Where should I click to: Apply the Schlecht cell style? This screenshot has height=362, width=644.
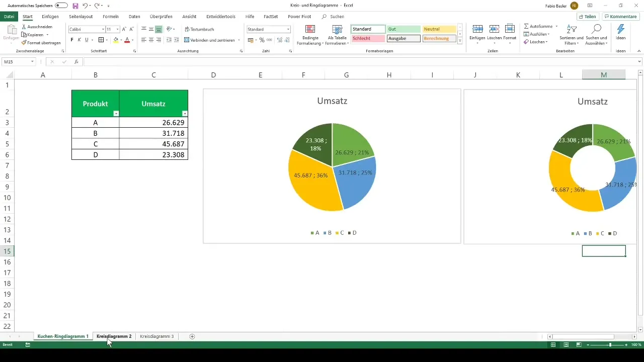point(368,38)
